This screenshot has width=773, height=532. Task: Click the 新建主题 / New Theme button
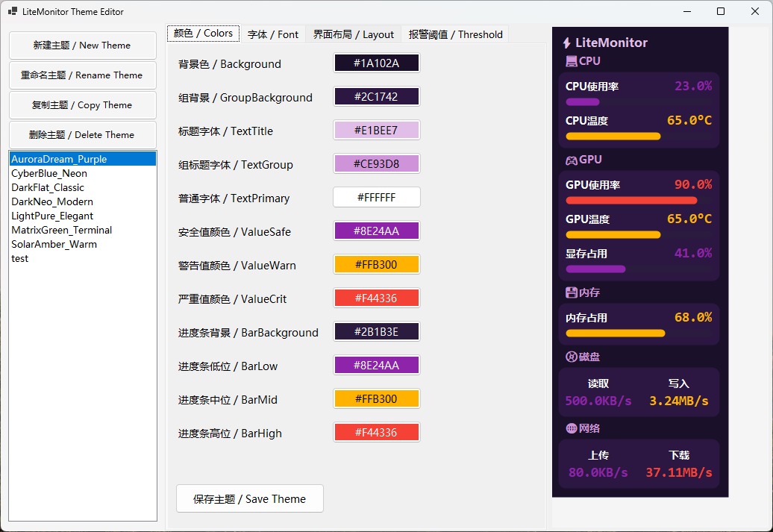pyautogui.click(x=82, y=45)
